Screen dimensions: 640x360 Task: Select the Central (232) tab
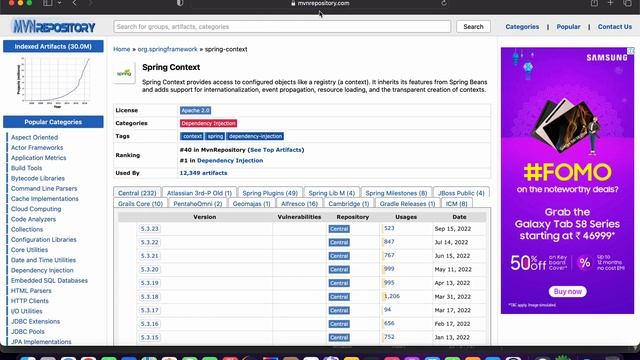click(x=137, y=193)
